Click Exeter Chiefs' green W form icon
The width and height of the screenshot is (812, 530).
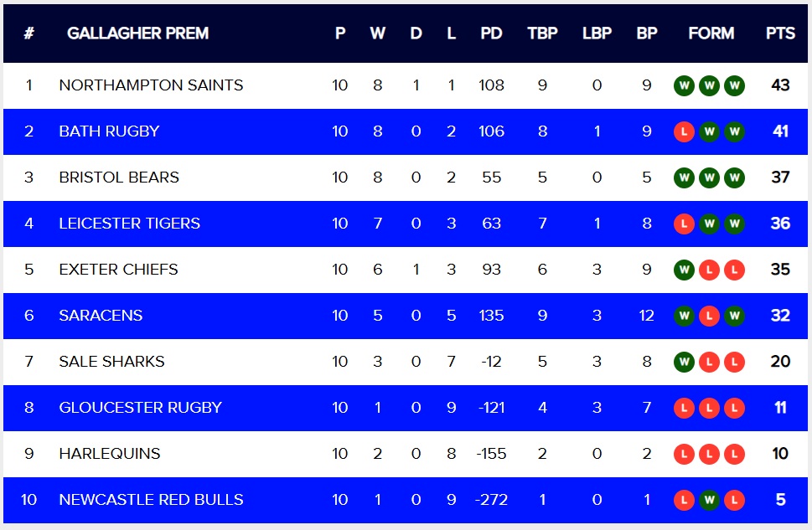[x=685, y=270]
